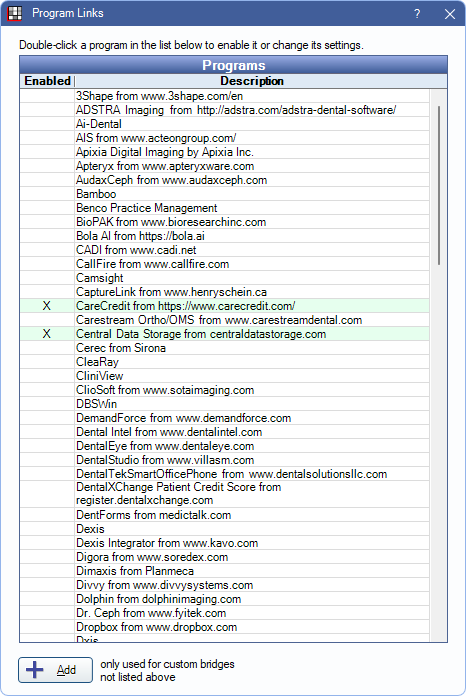Select Digora from www.soredex.com row
466x696 pixels.
[x=225, y=557]
